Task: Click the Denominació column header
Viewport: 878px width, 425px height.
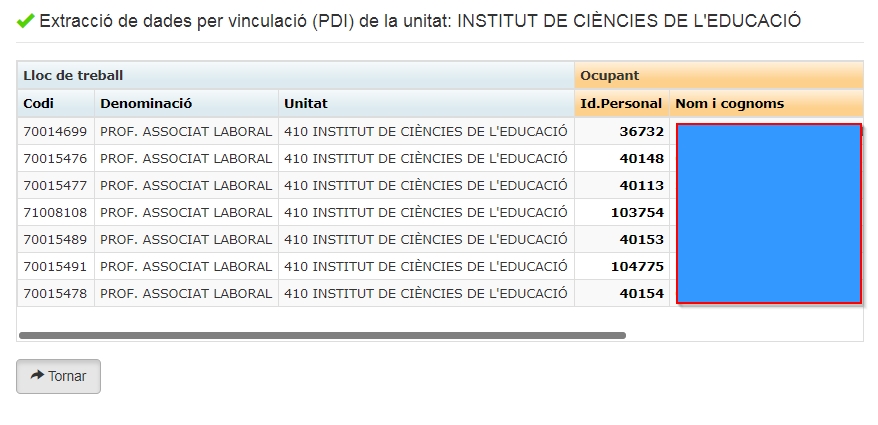Action: point(146,104)
